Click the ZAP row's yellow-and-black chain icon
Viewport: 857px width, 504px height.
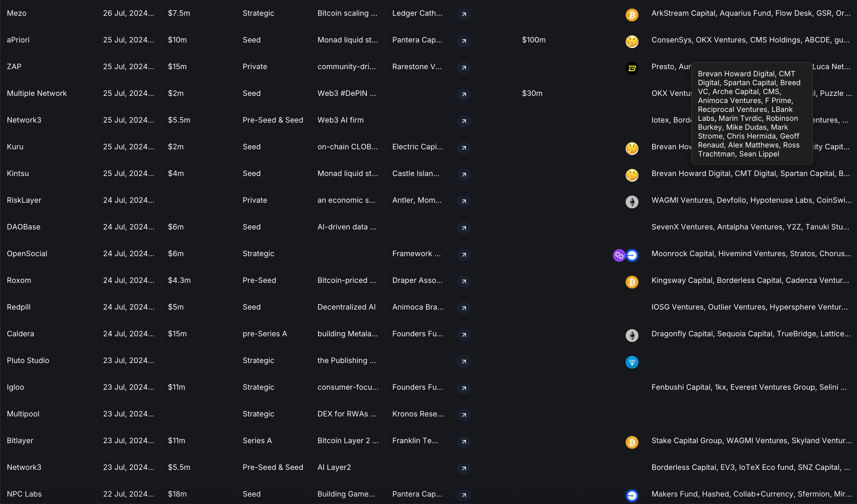pyautogui.click(x=632, y=68)
